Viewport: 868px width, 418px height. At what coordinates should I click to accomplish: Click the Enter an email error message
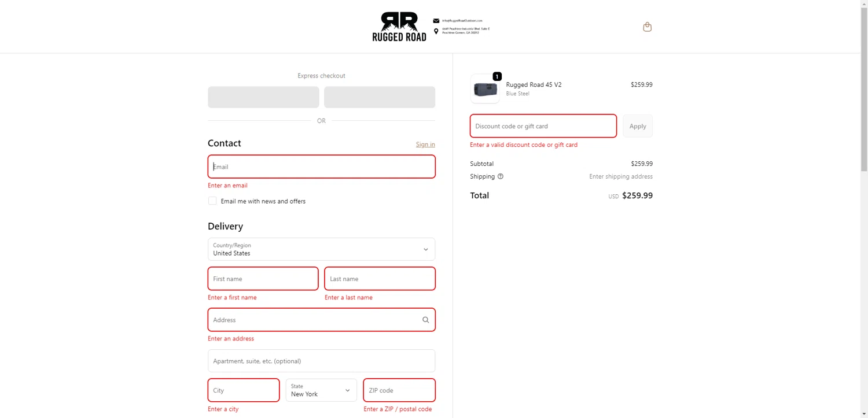coord(227,186)
